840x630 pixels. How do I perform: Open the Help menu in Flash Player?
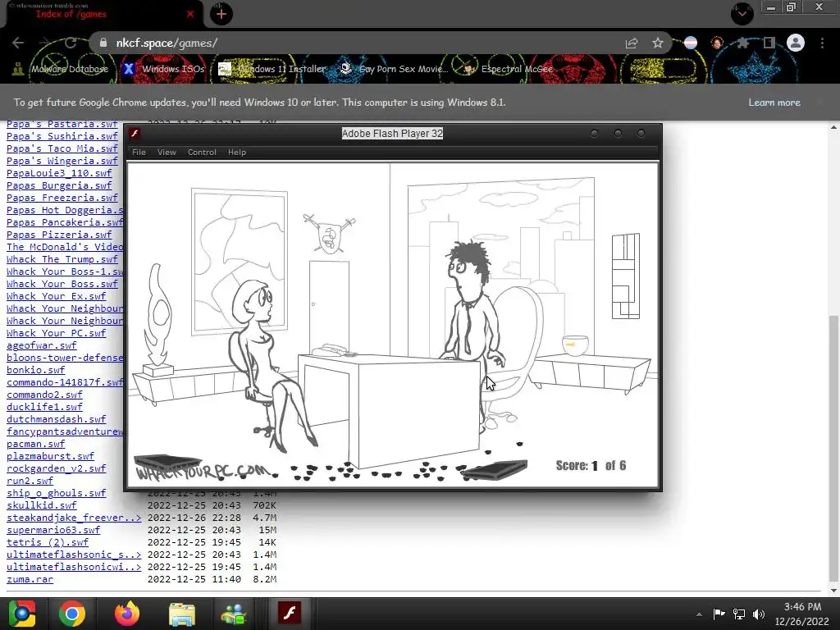pyautogui.click(x=237, y=152)
